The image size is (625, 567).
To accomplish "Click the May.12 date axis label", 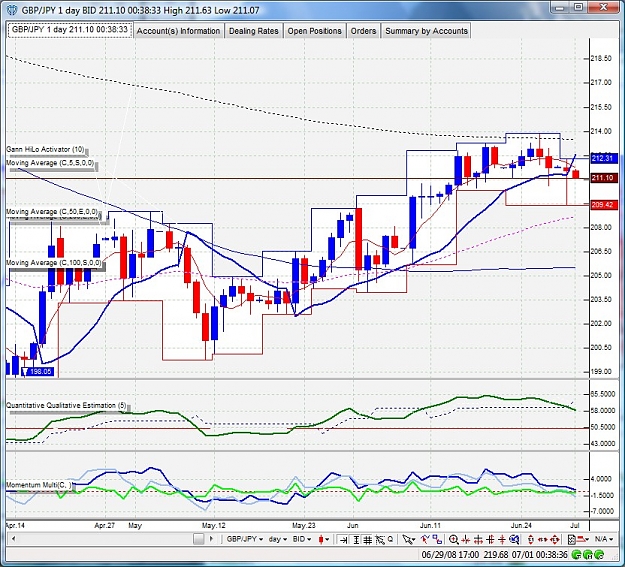I will pyautogui.click(x=214, y=526).
